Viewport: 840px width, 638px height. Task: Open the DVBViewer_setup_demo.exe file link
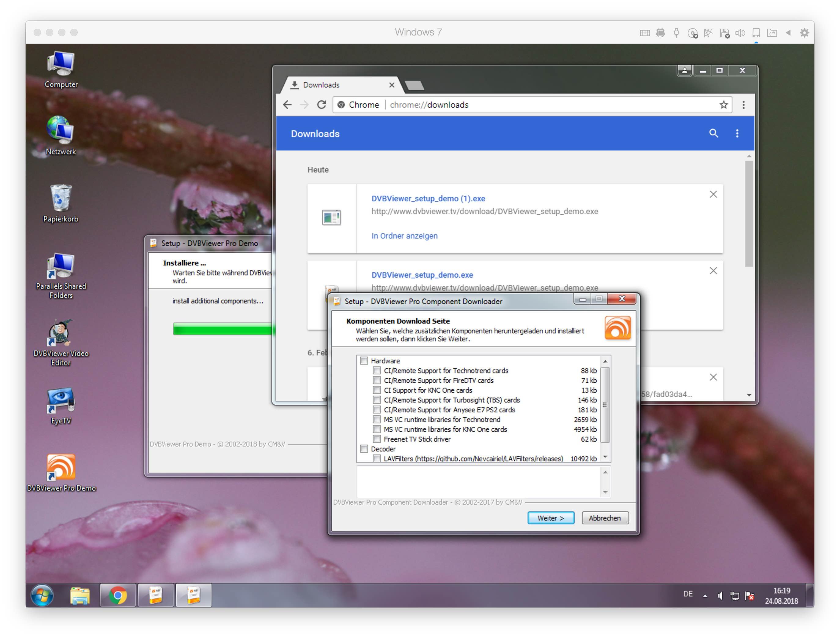tap(422, 275)
